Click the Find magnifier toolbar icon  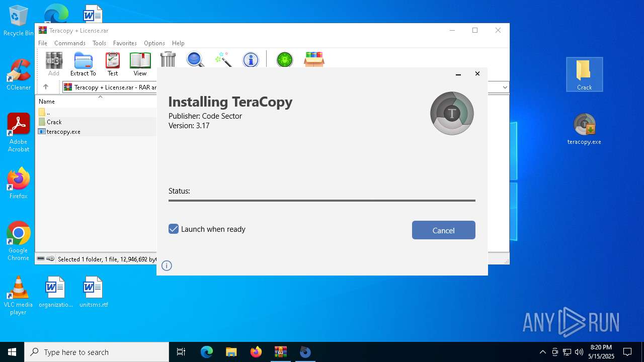[x=195, y=59]
